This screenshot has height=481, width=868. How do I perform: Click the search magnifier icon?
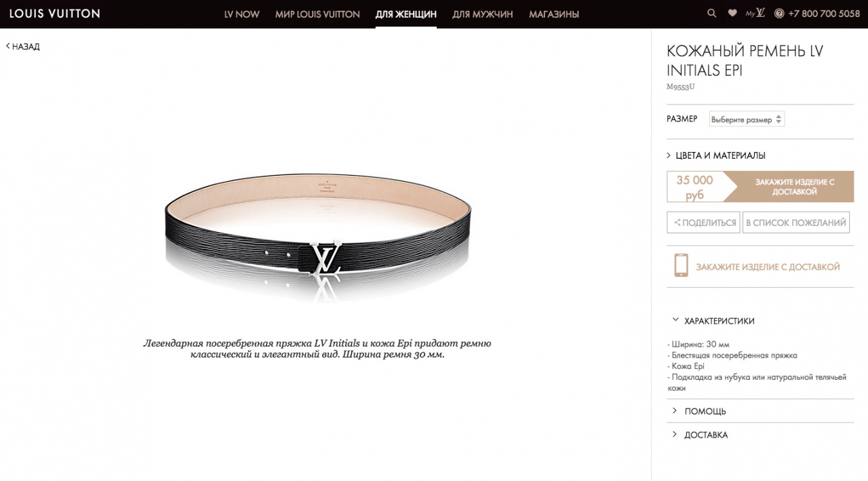click(711, 13)
